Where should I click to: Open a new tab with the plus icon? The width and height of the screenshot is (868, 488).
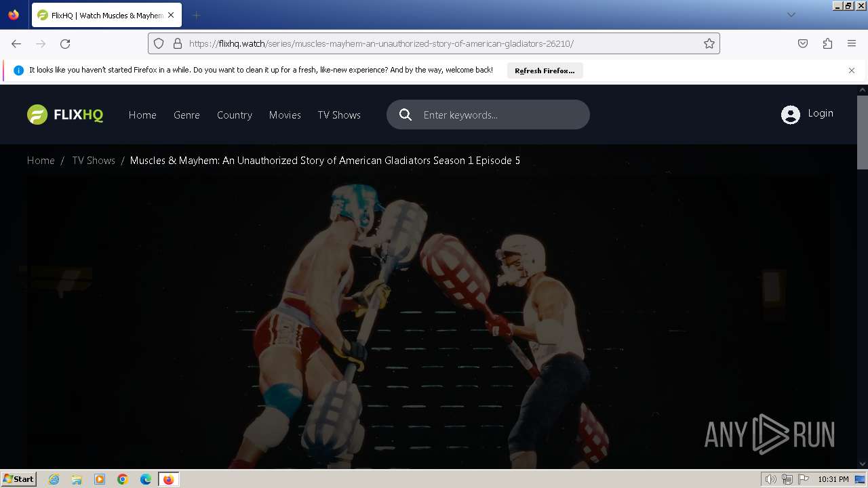click(x=196, y=15)
